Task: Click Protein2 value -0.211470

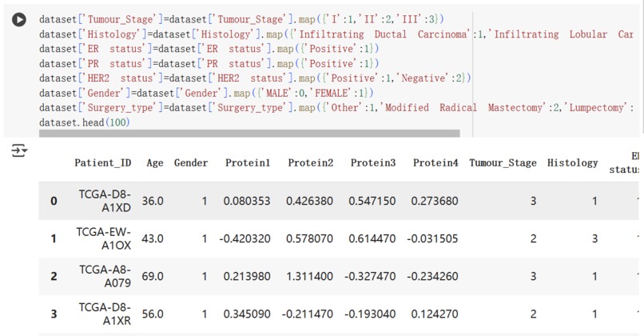Action: click(307, 314)
